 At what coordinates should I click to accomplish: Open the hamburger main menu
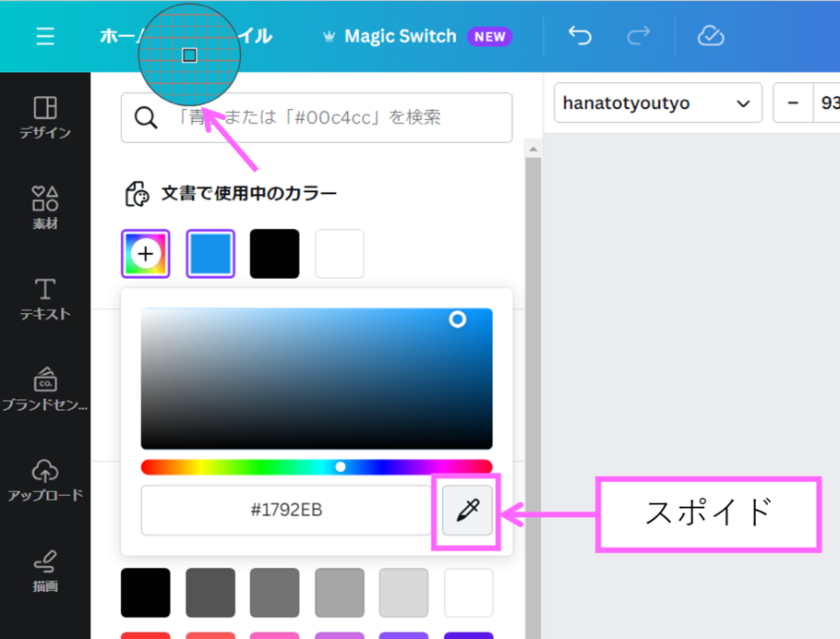(x=45, y=36)
